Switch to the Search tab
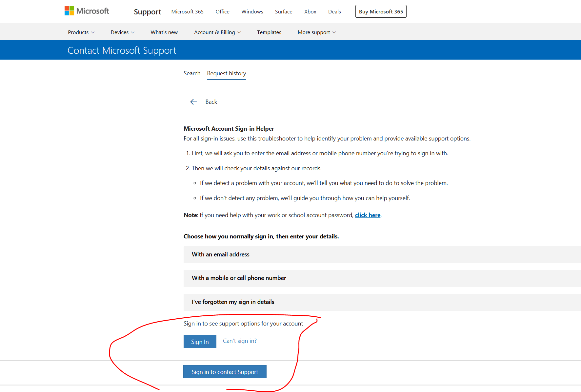The height and width of the screenshot is (392, 581). click(192, 73)
